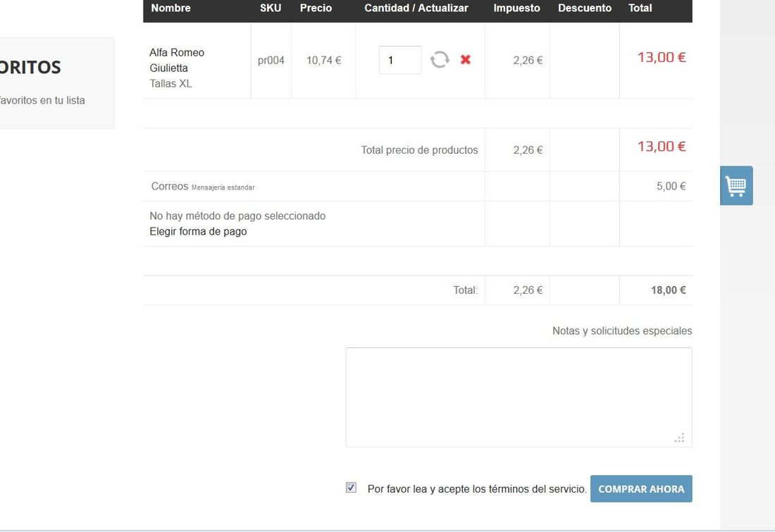The height and width of the screenshot is (532, 775).
Task: Click the quantity input field
Action: (x=400, y=60)
